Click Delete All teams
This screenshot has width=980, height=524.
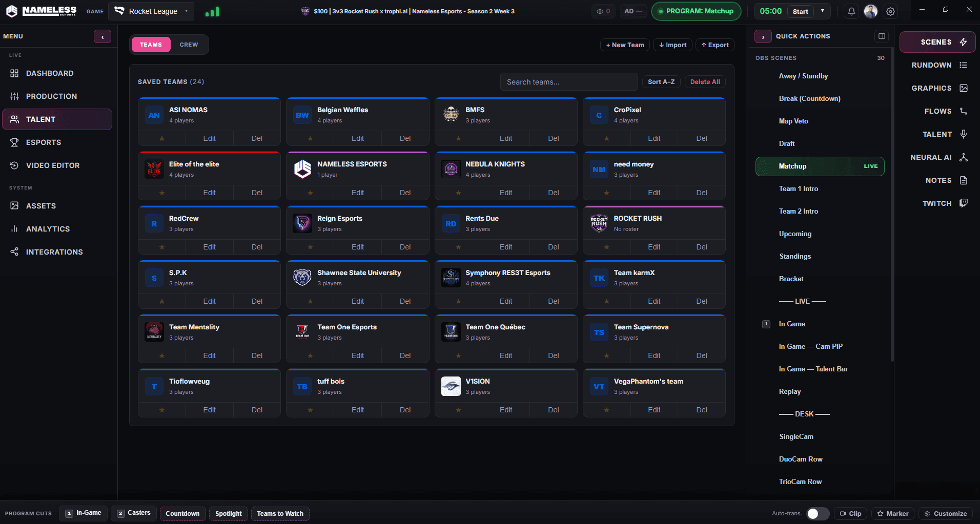tap(705, 82)
